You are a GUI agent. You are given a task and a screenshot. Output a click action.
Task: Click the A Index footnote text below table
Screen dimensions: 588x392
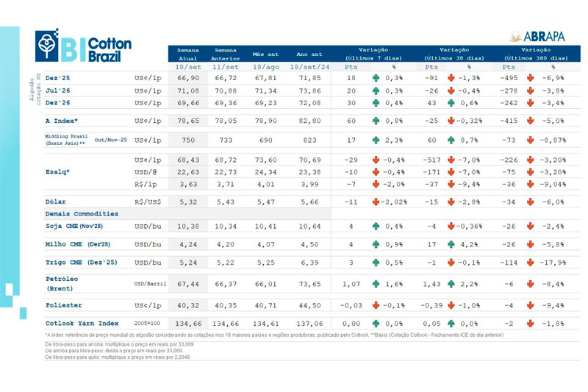272,335
